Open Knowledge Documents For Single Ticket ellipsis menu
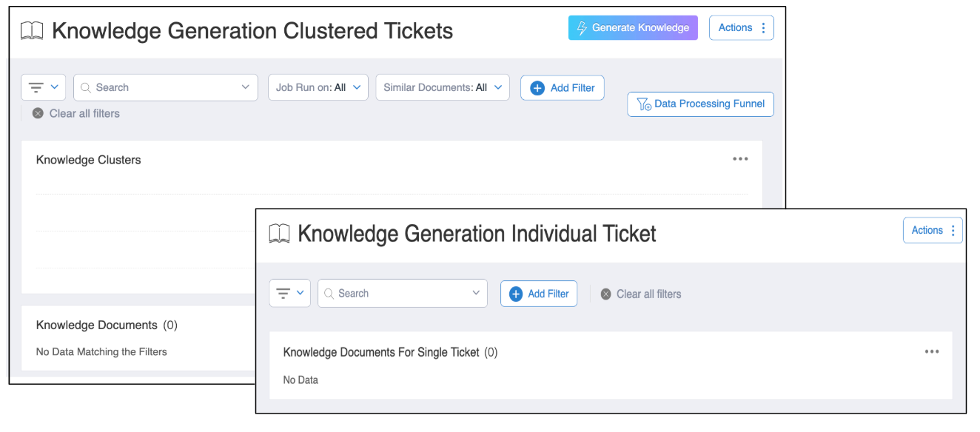The image size is (980, 432). [x=931, y=352]
